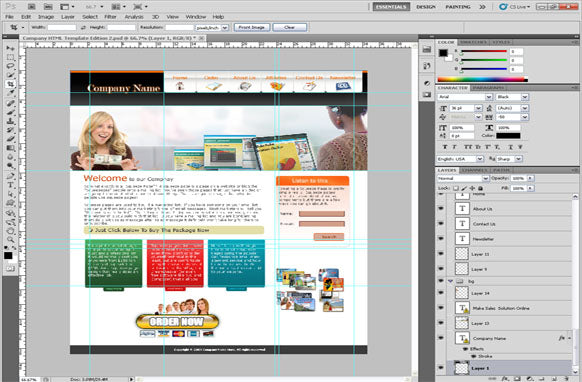582x382 pixels.
Task: Click the Clear button in the options bar
Action: point(290,27)
